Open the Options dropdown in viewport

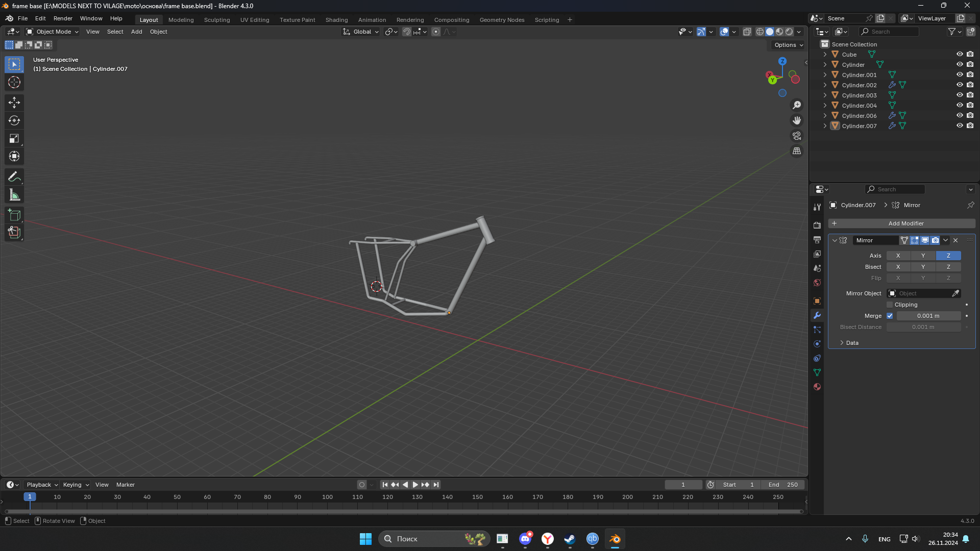click(789, 45)
